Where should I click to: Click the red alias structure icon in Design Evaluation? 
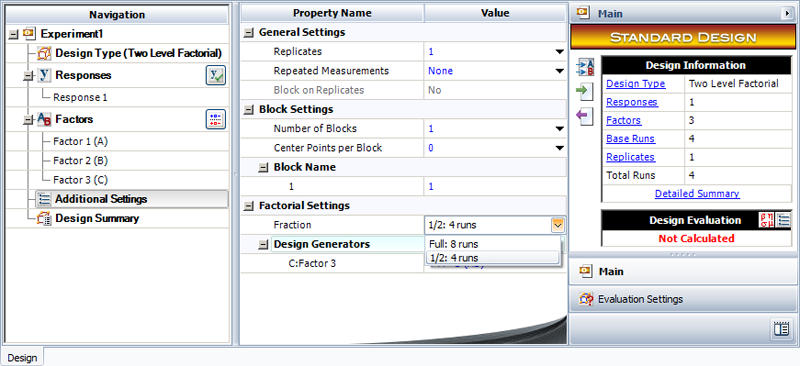click(x=766, y=220)
